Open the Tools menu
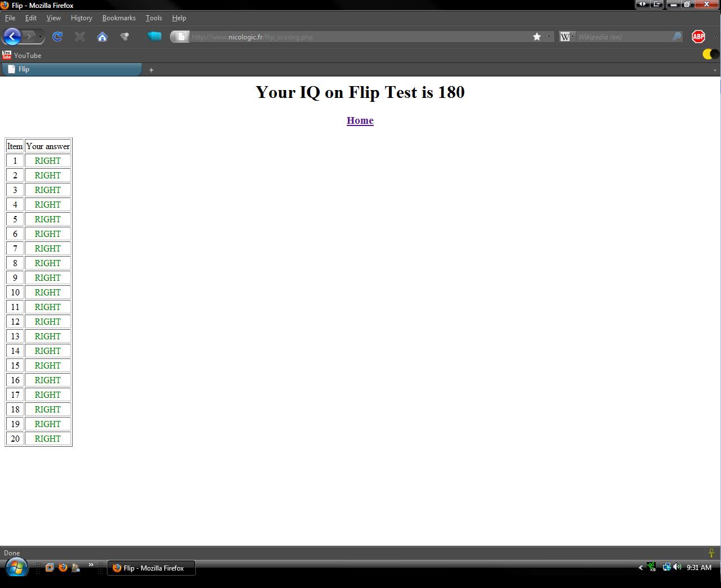This screenshot has width=721, height=588. click(154, 18)
